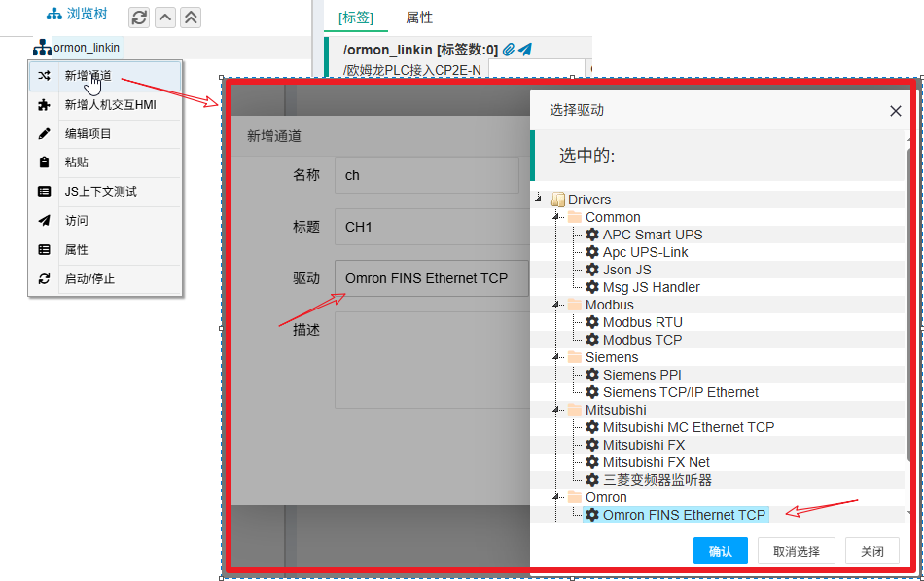
Task: Click the Mitsubishi folder icon
Action: coord(575,410)
